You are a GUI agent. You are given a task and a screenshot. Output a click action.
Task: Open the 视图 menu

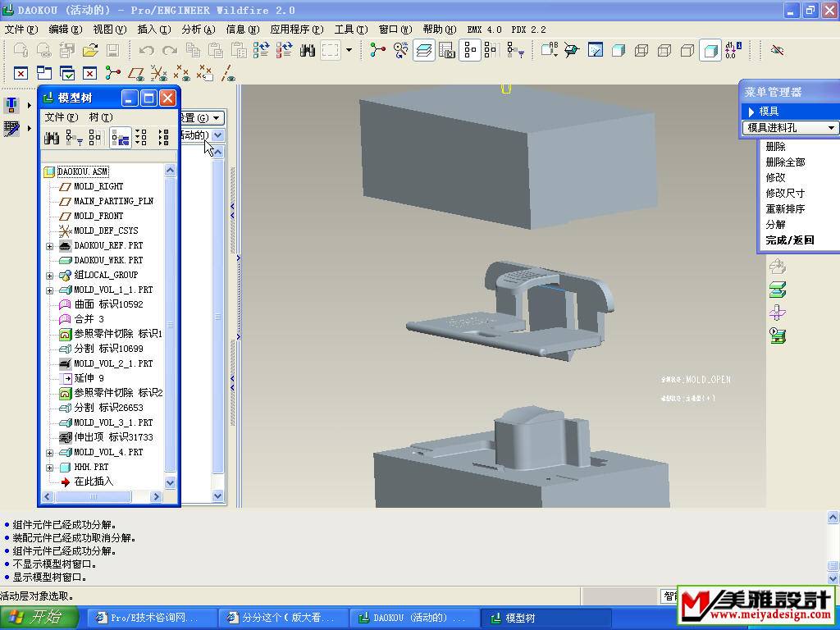point(110,30)
